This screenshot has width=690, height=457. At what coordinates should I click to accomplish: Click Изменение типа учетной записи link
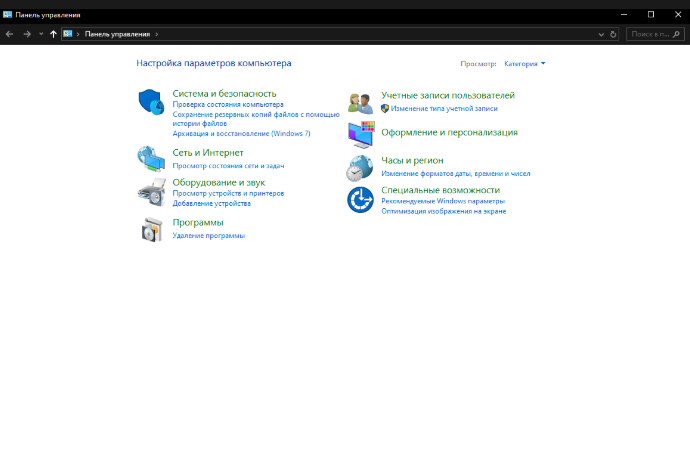[444, 109]
